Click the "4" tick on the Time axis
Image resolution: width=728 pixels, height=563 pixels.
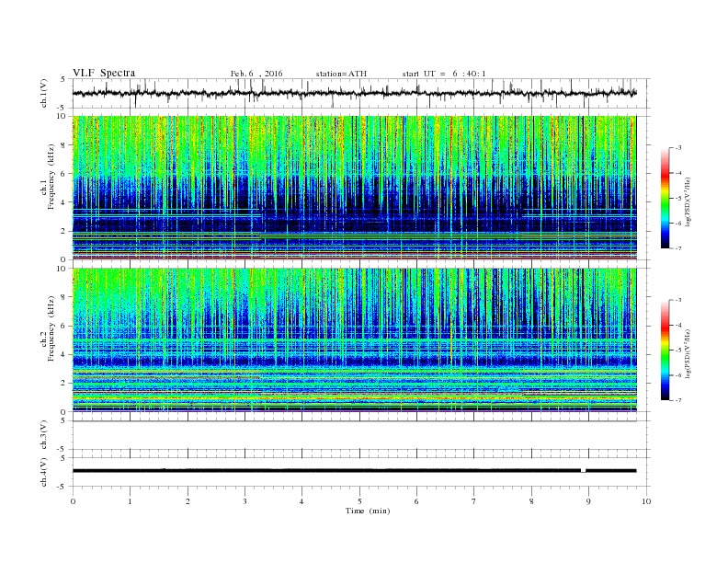point(301,501)
